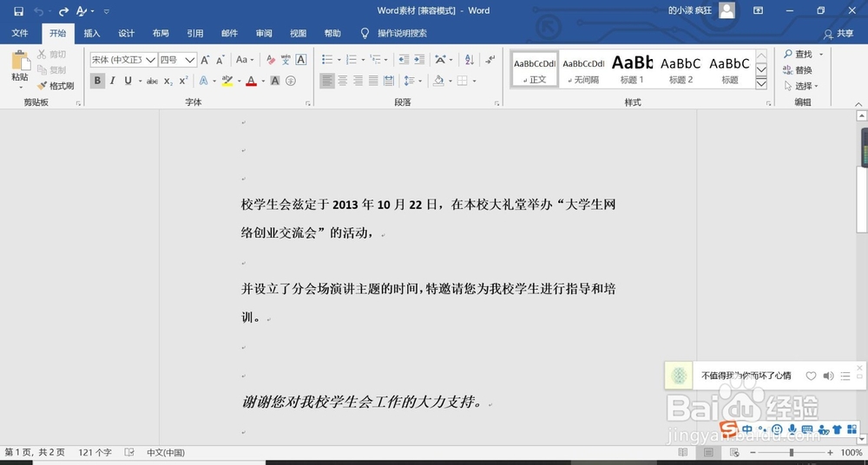This screenshot has height=465, width=868.
Task: Open Replace (替换)
Action: pyautogui.click(x=798, y=70)
